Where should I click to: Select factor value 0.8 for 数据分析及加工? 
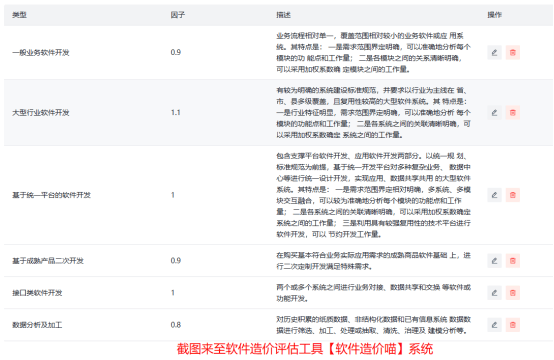176,325
